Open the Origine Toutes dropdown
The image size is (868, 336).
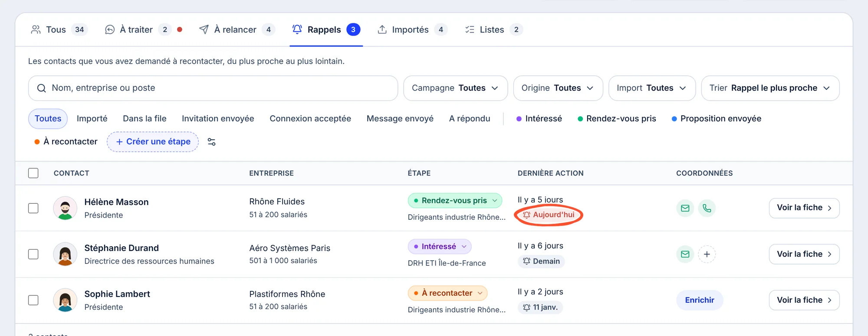click(x=558, y=88)
